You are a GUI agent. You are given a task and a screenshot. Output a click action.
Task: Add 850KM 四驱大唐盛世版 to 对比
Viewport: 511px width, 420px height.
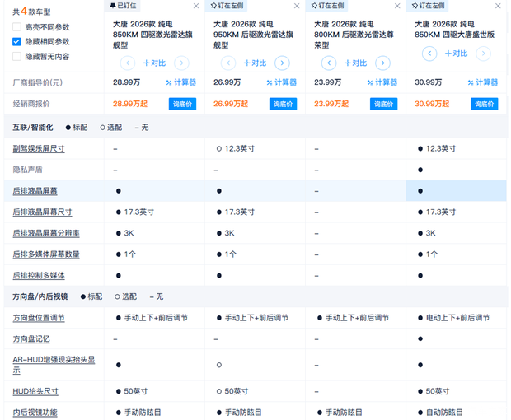[x=457, y=54]
